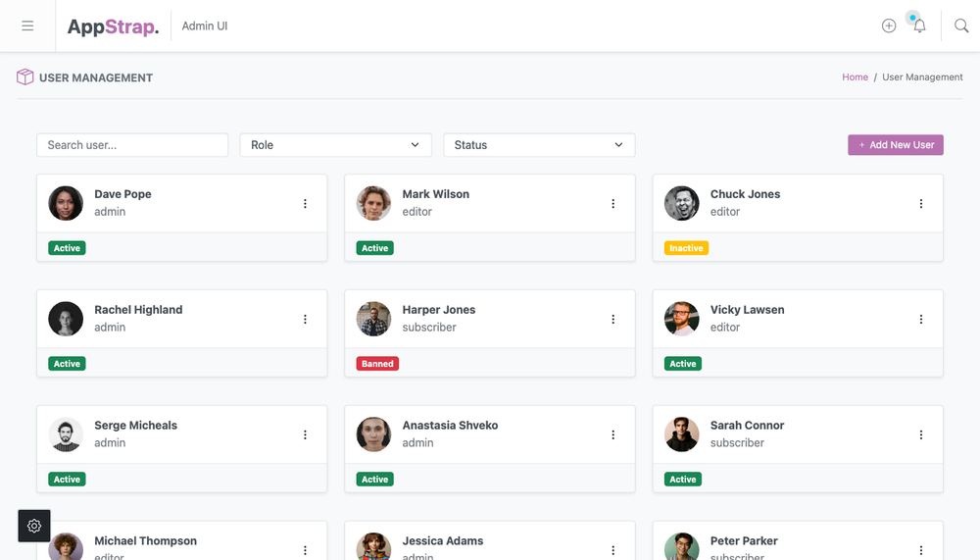Image resolution: width=980 pixels, height=560 pixels.
Task: Open Mark Wilson's three-dot menu
Action: tap(613, 203)
